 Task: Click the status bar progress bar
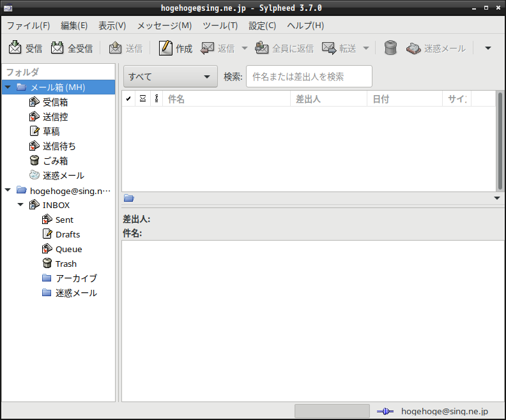[x=332, y=411]
